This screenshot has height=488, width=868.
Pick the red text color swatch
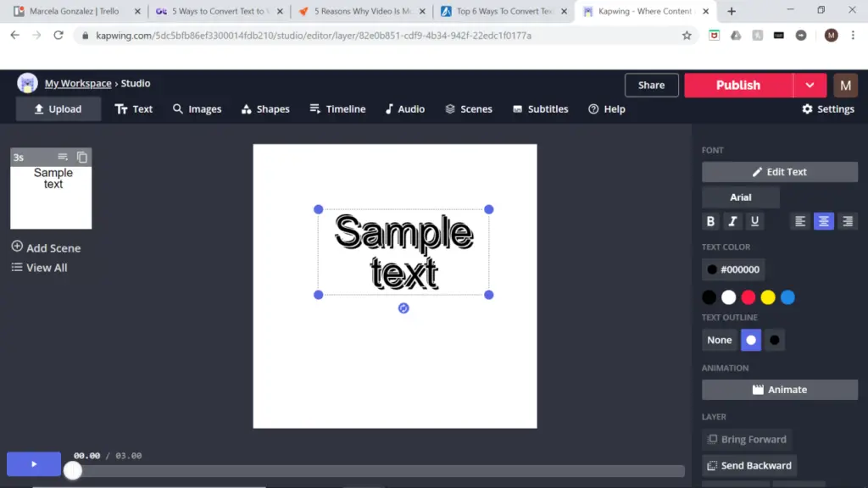click(748, 297)
